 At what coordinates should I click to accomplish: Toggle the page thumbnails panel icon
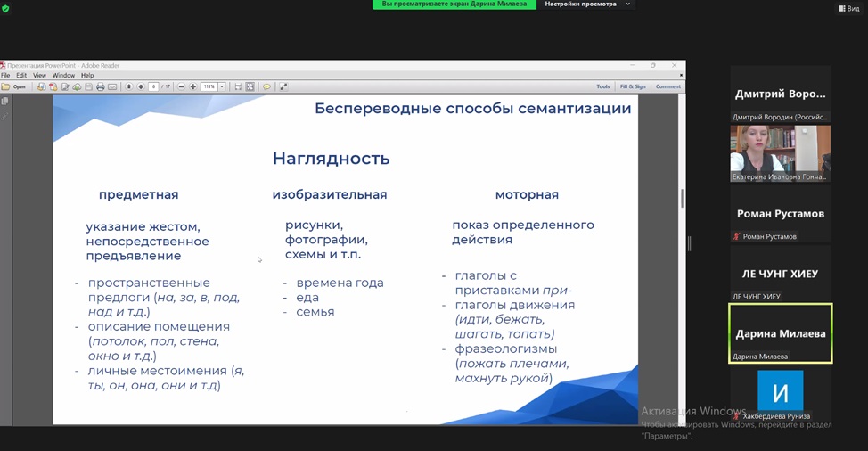click(5, 102)
